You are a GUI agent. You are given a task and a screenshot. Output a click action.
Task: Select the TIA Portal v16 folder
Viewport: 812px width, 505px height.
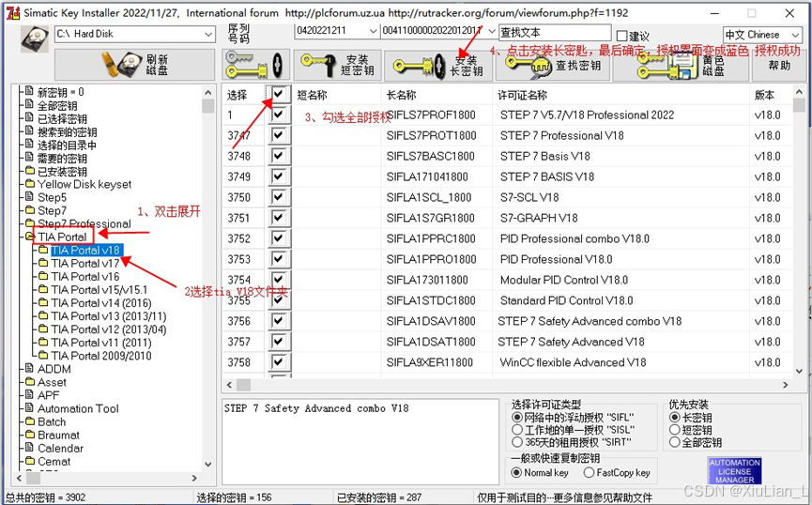(x=84, y=277)
